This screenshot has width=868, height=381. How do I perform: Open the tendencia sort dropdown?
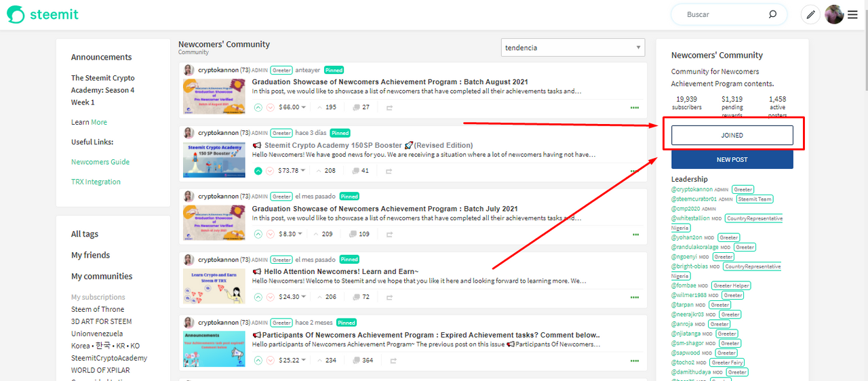pos(573,47)
